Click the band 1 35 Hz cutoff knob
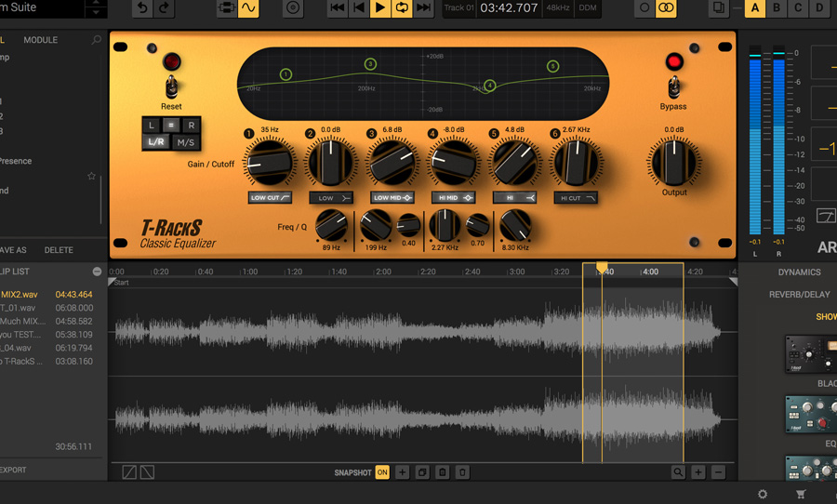 coord(270,163)
